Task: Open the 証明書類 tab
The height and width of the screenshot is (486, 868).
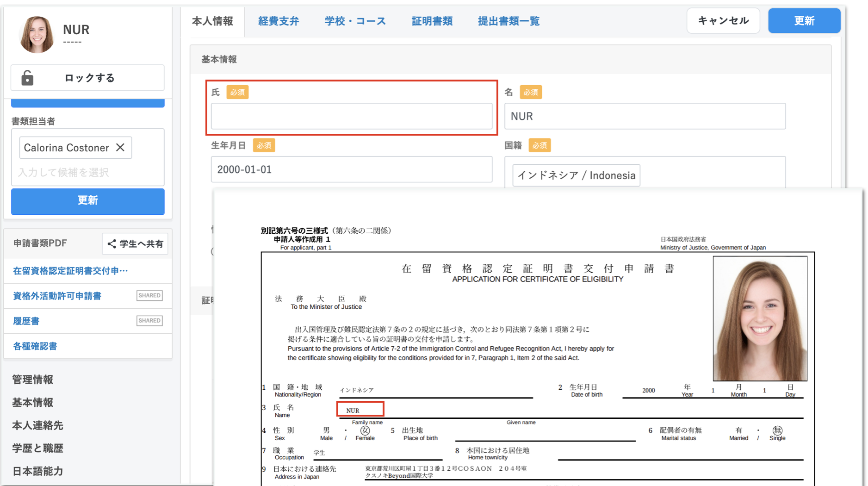Action: (x=432, y=21)
